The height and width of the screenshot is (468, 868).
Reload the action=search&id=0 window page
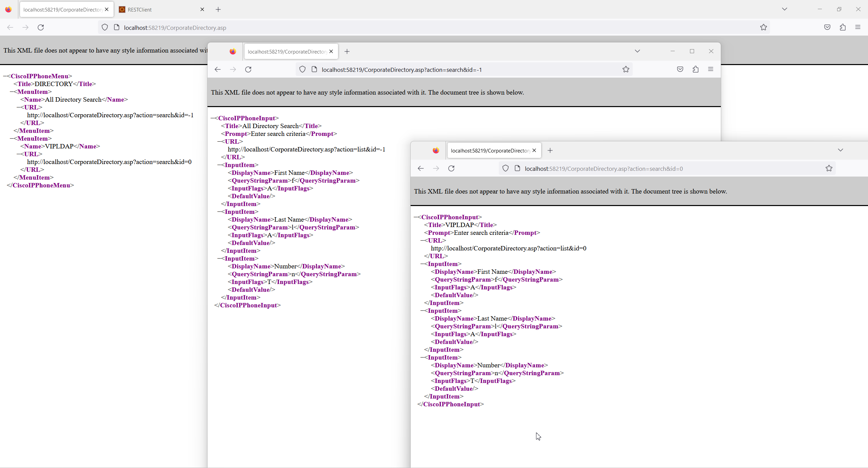click(451, 168)
